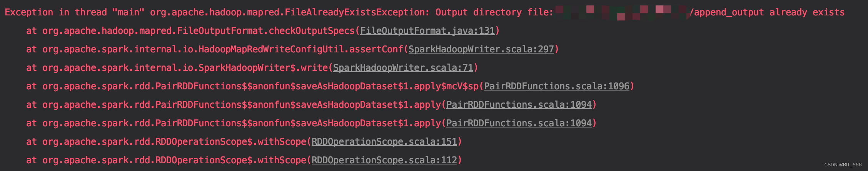Image resolution: width=868 pixels, height=171 pixels.
Task: Navigate to RDDOperationScope.scala:112
Action: pos(384,160)
